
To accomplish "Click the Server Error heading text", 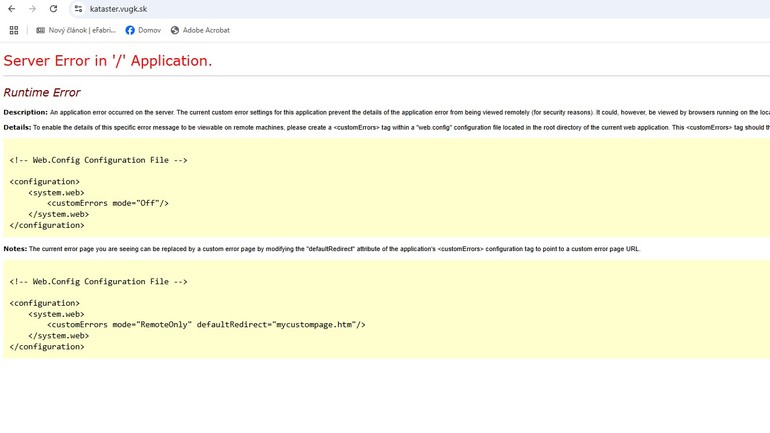I will [x=108, y=61].
